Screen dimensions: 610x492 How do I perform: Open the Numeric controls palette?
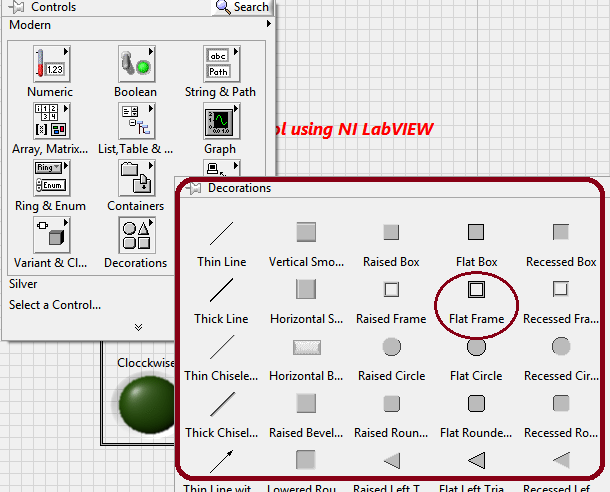pyautogui.click(x=51, y=64)
